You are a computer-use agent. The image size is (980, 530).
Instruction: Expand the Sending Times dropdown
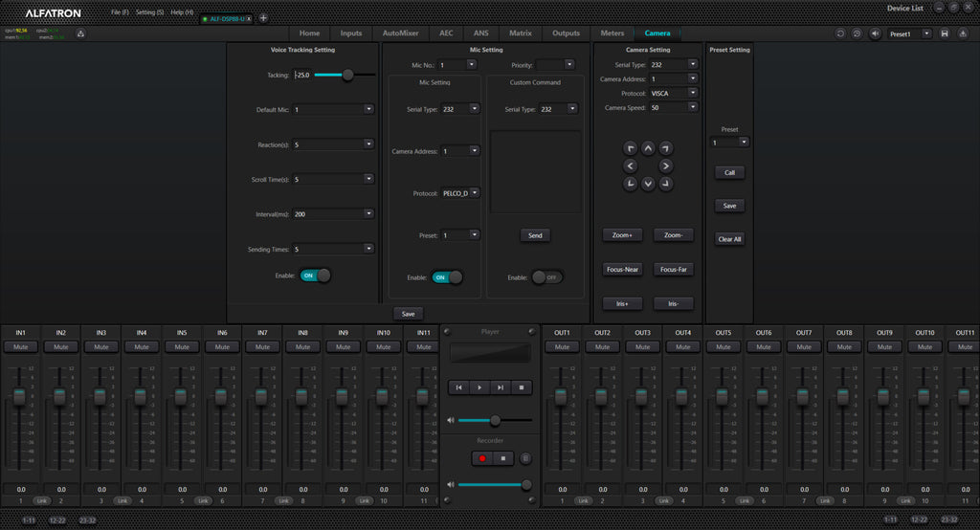coord(368,249)
